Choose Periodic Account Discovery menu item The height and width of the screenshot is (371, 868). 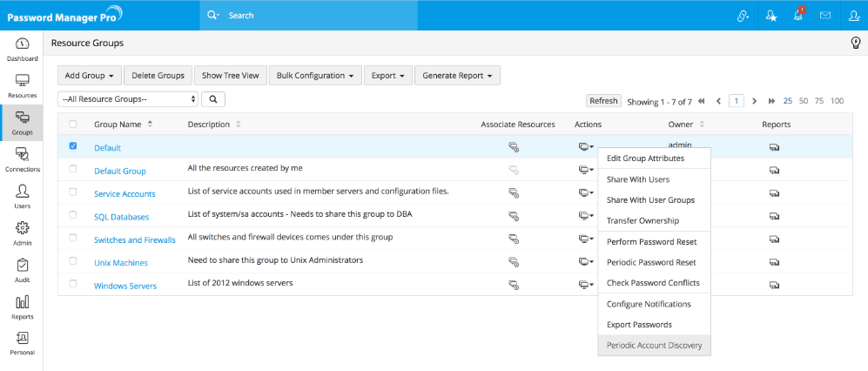[x=654, y=346]
